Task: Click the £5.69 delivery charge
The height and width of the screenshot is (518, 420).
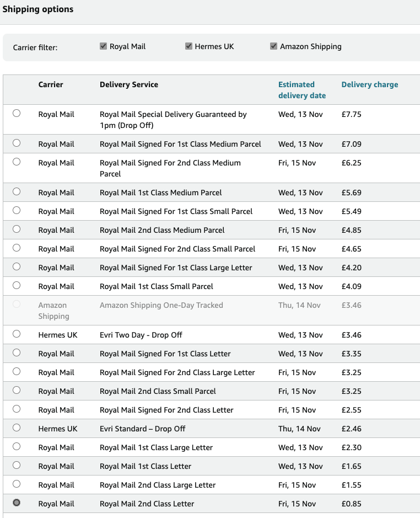Action: pos(351,193)
